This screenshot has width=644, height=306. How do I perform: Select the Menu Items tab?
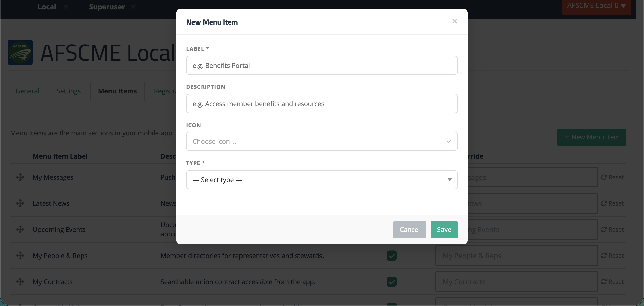pyautogui.click(x=117, y=91)
